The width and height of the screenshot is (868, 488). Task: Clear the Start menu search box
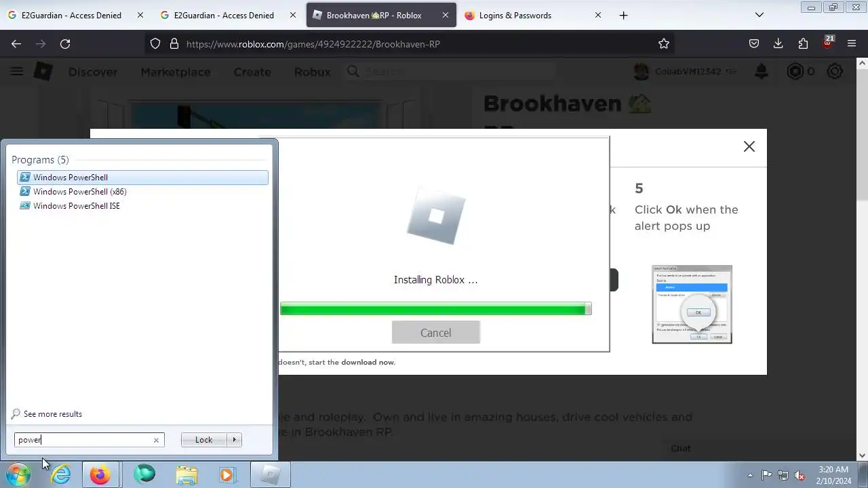tap(156, 440)
